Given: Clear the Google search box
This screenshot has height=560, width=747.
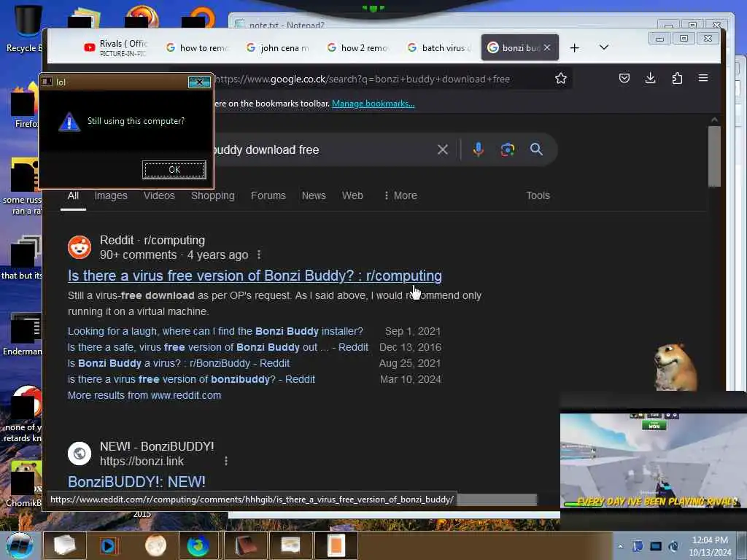Looking at the screenshot, I should 443,149.
